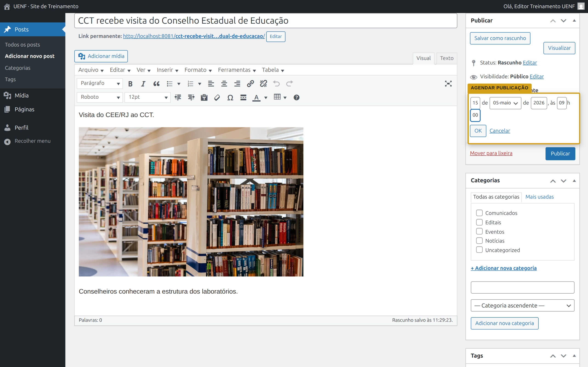Viewport: 588px width, 367px height.
Task: Check the Notícias category
Action: click(x=479, y=241)
